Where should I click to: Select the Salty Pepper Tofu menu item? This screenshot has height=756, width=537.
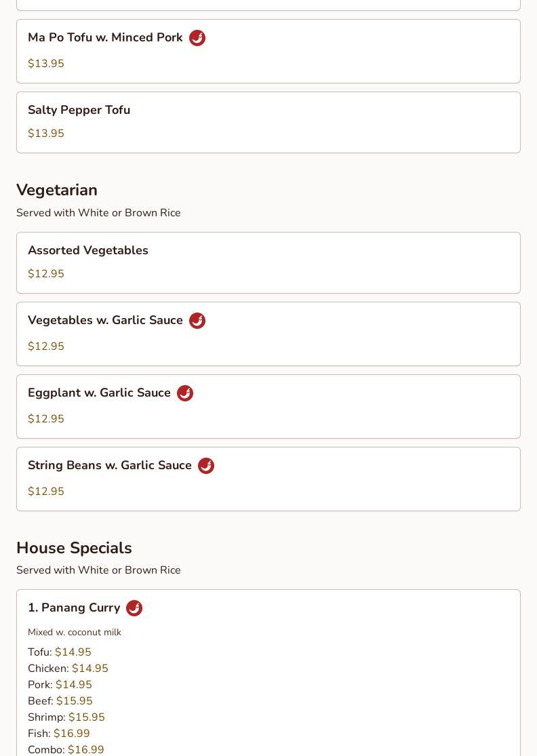[x=268, y=123]
